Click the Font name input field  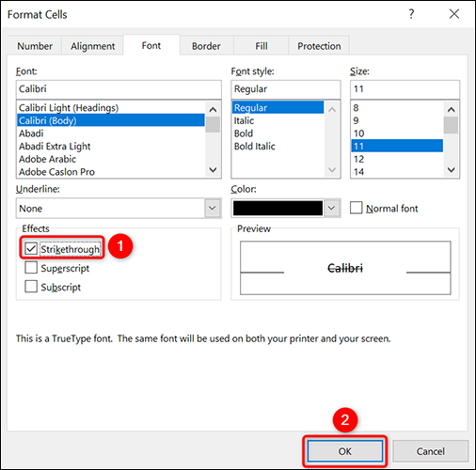tap(119, 89)
